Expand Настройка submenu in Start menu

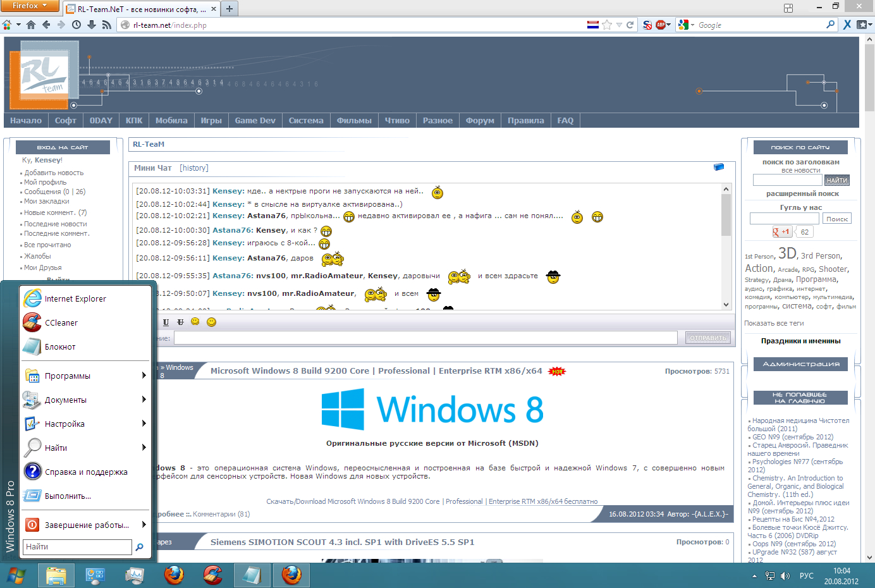87,424
